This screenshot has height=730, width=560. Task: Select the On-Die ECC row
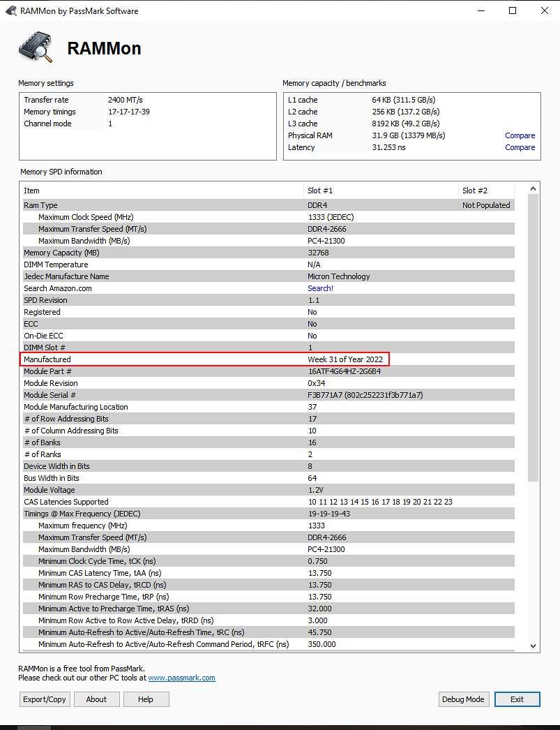268,336
